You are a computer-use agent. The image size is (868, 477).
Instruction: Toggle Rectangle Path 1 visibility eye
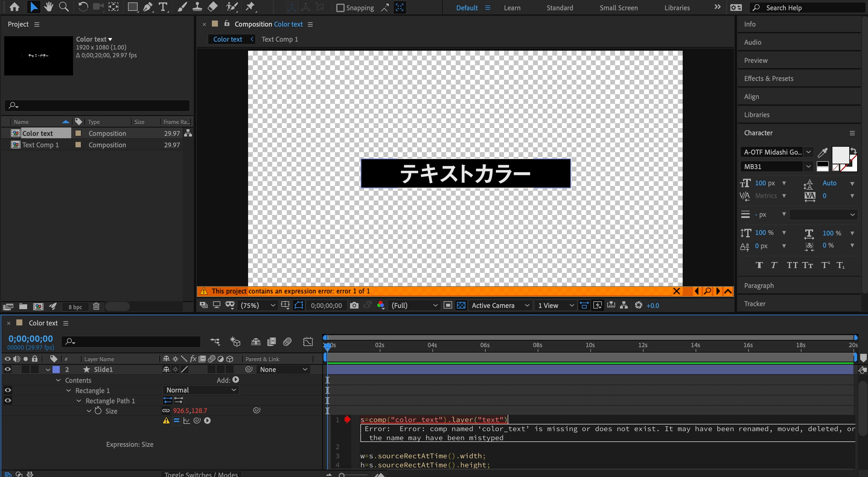pos(8,401)
